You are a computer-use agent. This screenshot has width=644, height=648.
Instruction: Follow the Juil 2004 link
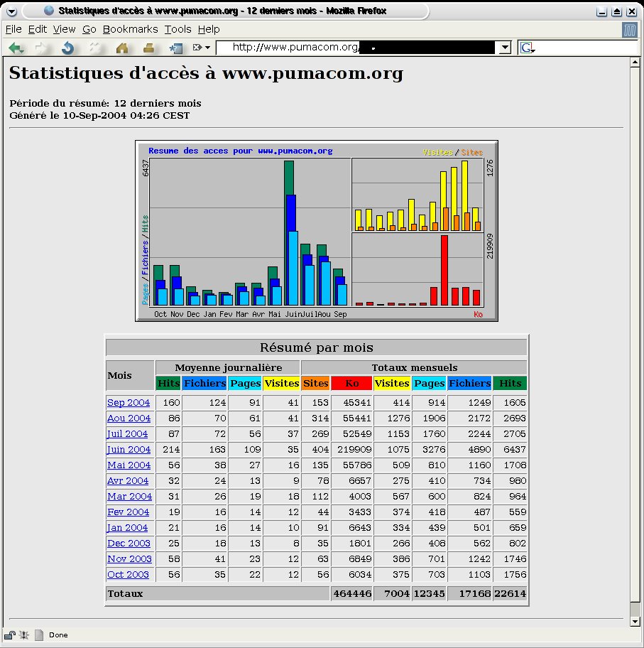click(127, 434)
